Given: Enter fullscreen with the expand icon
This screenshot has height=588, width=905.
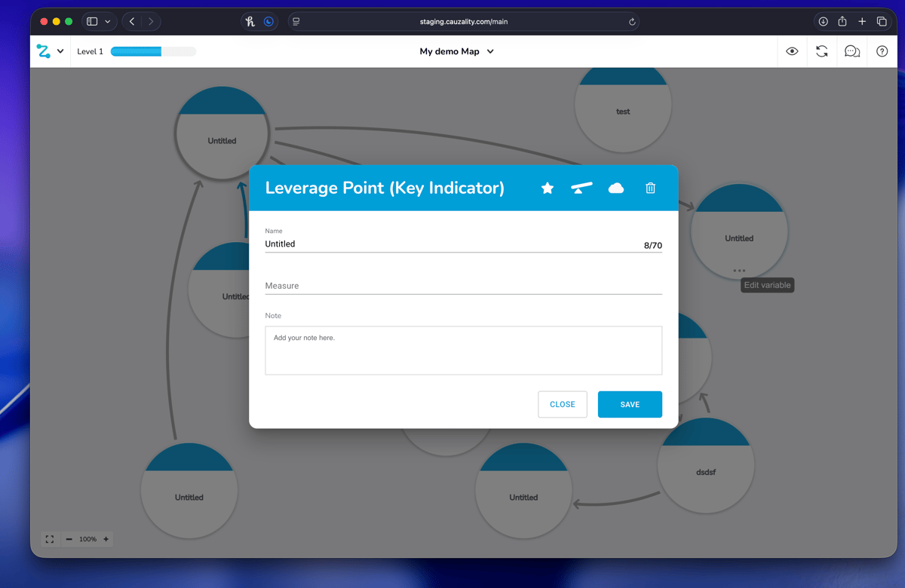Looking at the screenshot, I should [x=50, y=539].
